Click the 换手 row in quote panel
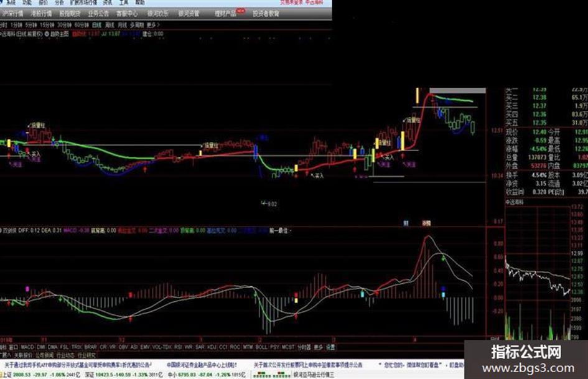 (x=546, y=175)
